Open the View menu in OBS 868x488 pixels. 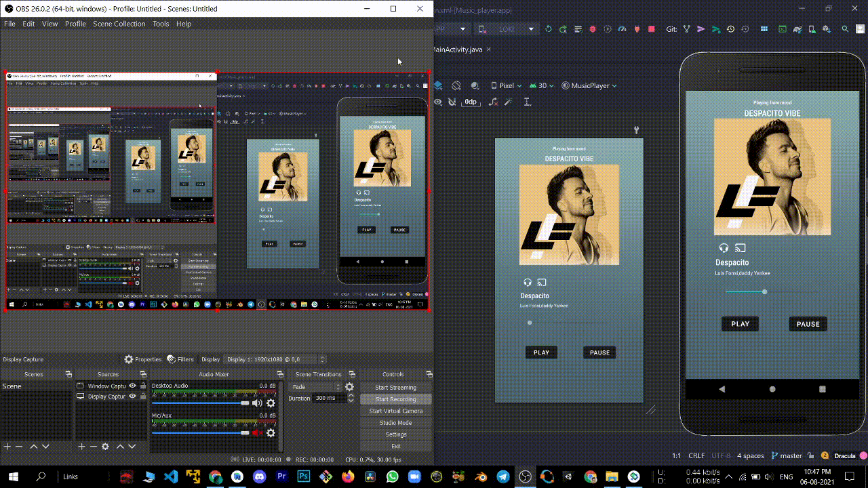click(50, 24)
